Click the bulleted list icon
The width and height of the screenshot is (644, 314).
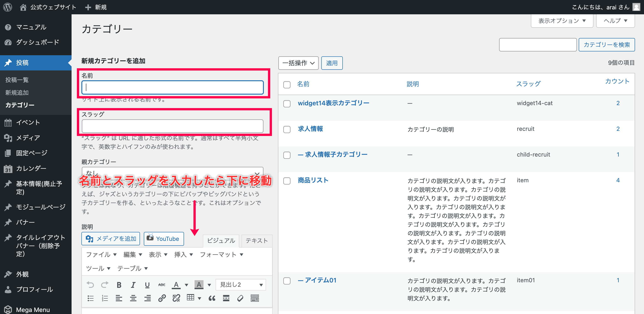click(x=91, y=298)
